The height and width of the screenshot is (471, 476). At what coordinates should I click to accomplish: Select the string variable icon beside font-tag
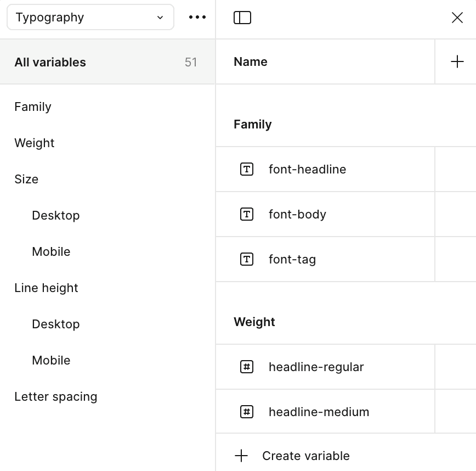pyautogui.click(x=247, y=259)
